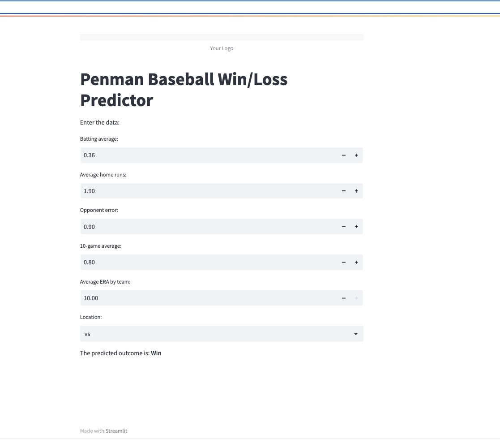The width and height of the screenshot is (500, 448).
Task: Increment the Average home runs value
Action: pos(356,190)
